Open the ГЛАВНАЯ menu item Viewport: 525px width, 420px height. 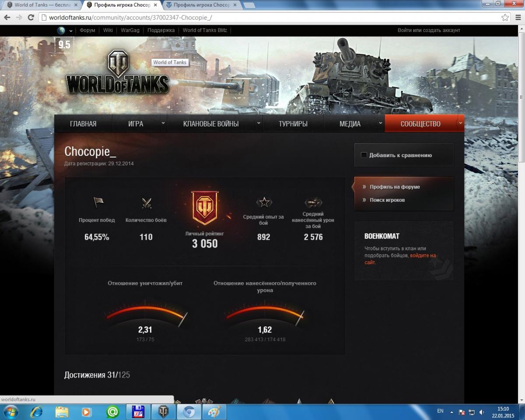click(x=83, y=124)
